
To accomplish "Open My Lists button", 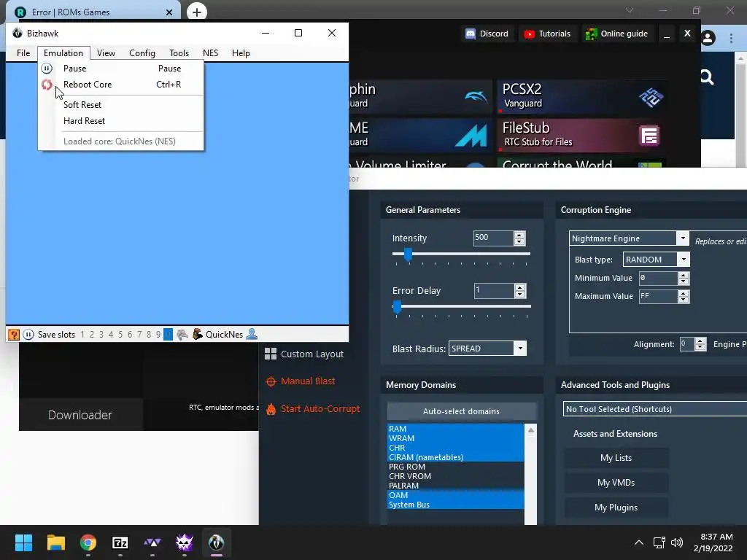I will point(616,458).
